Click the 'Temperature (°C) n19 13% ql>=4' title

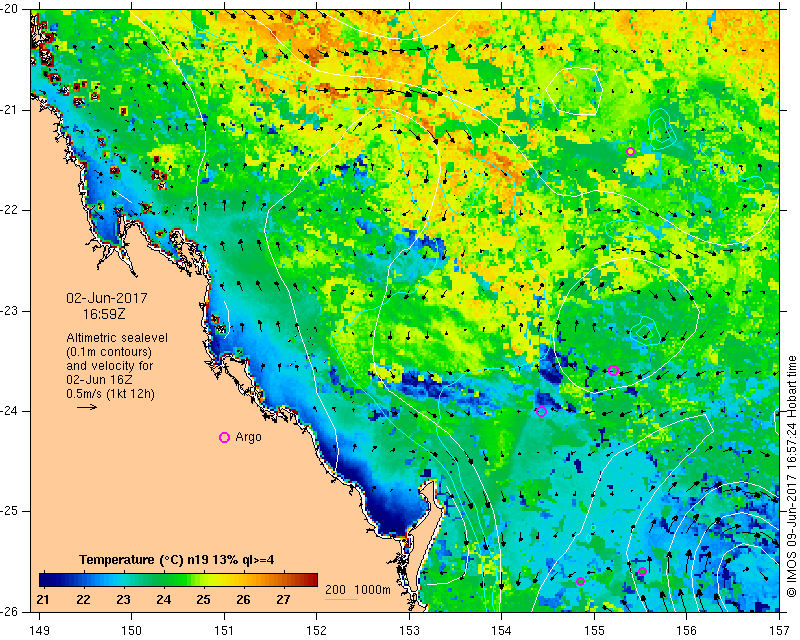click(x=177, y=560)
